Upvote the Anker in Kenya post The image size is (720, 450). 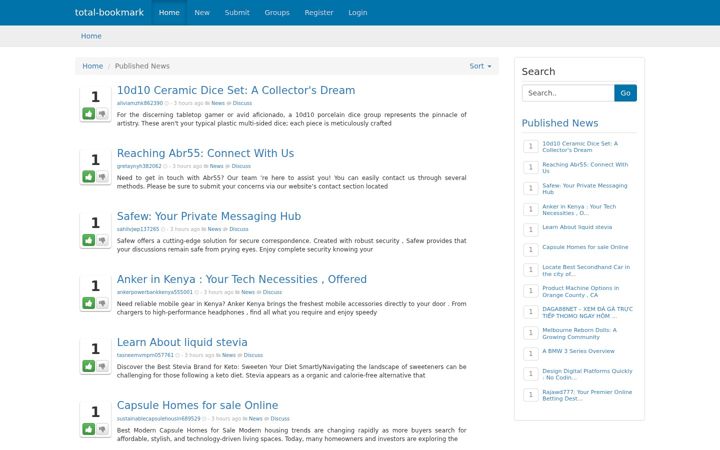click(89, 303)
